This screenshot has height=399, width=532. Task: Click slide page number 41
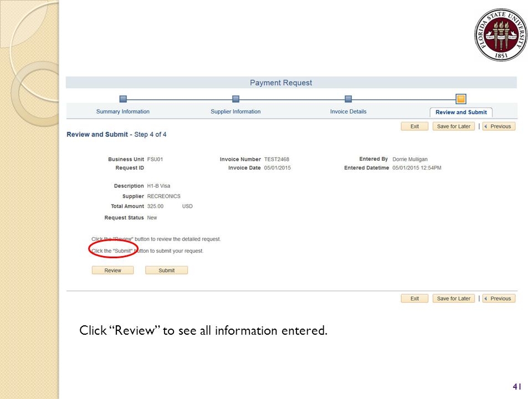pos(517,386)
